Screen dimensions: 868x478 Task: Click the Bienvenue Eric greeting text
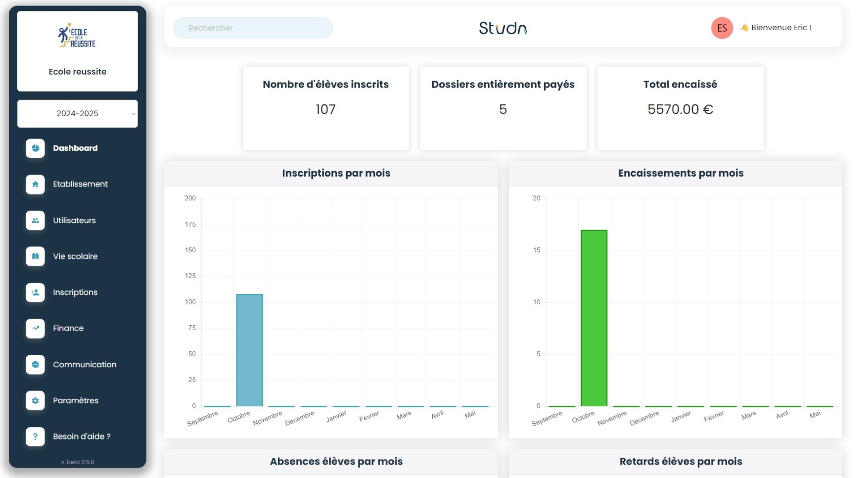click(781, 28)
